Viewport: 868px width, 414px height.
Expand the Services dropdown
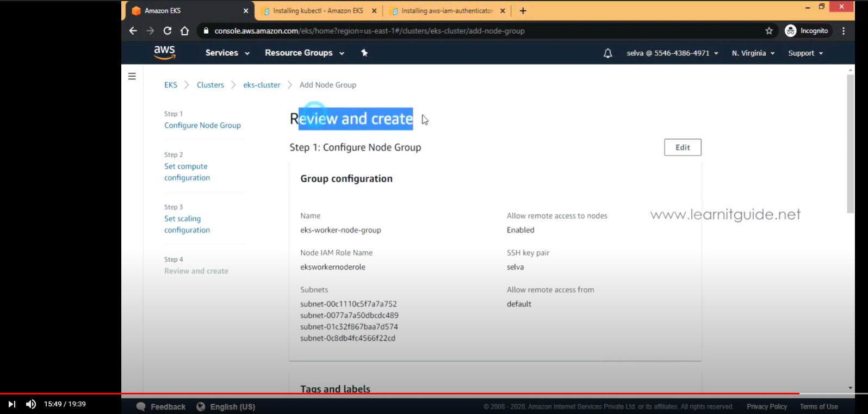pyautogui.click(x=227, y=53)
